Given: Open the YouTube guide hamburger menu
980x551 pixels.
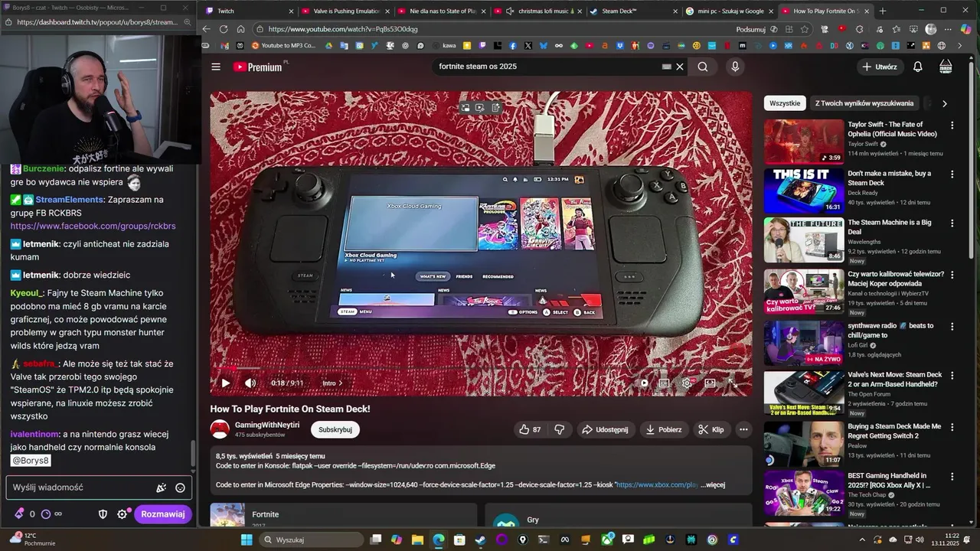Looking at the screenshot, I should [216, 67].
